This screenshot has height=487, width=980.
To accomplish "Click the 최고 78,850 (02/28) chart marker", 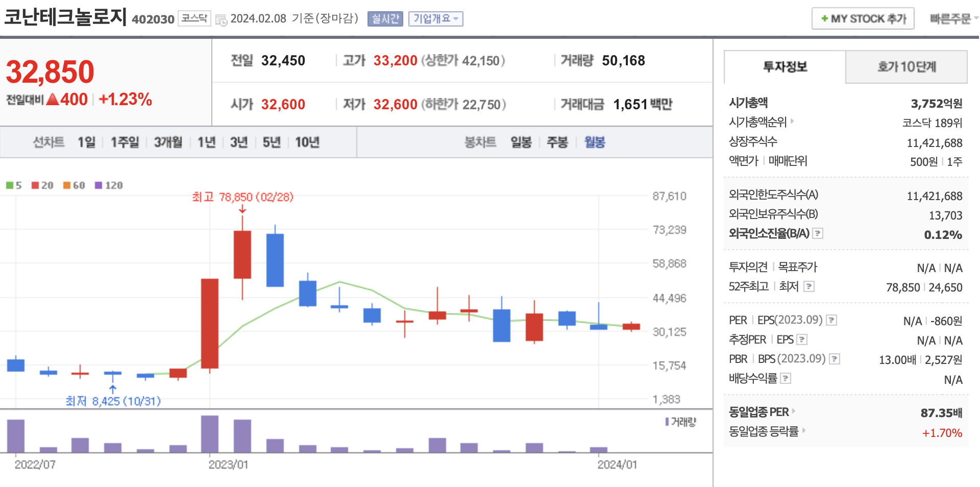I will click(242, 197).
